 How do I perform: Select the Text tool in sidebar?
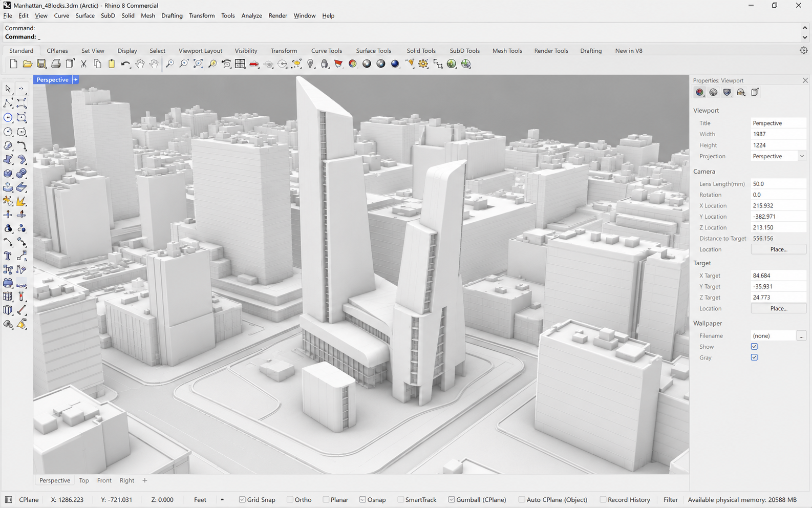pos(8,256)
